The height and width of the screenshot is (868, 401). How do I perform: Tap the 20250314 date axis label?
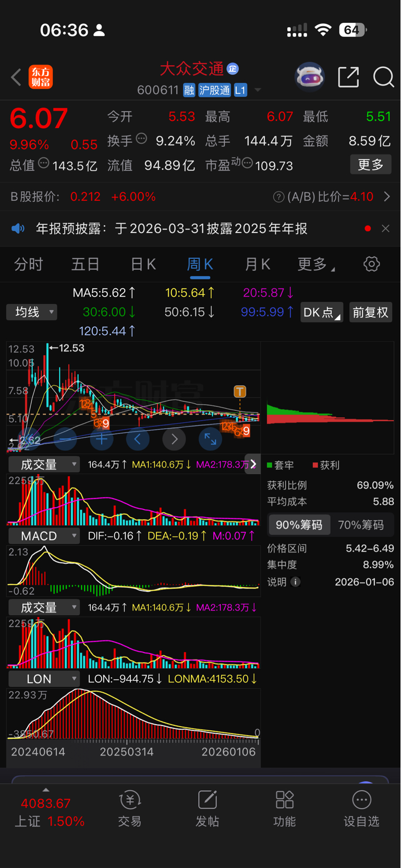(x=127, y=752)
